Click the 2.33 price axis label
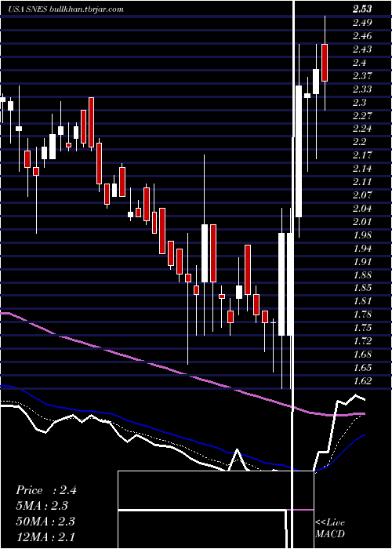Viewport: 392px width, 549px height. pyautogui.click(x=362, y=89)
